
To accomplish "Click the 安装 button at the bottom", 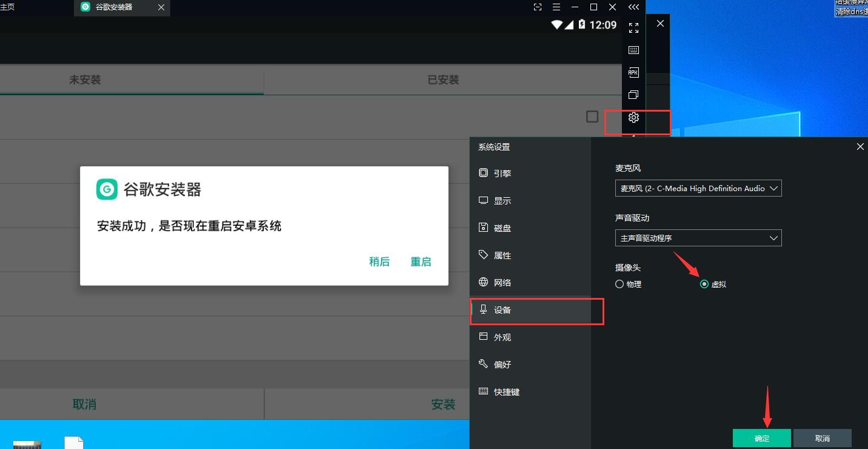I will 443,404.
